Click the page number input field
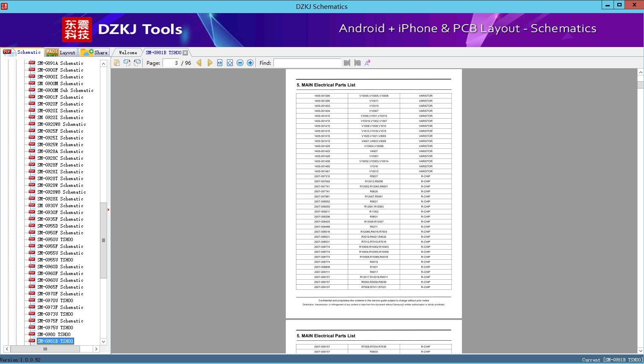Image resolution: width=644 pixels, height=364 pixels. (x=171, y=63)
